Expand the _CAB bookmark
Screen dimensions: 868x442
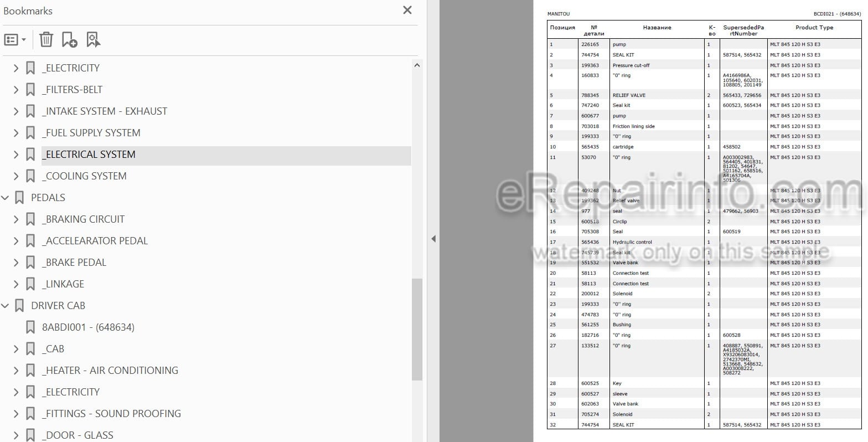16,349
